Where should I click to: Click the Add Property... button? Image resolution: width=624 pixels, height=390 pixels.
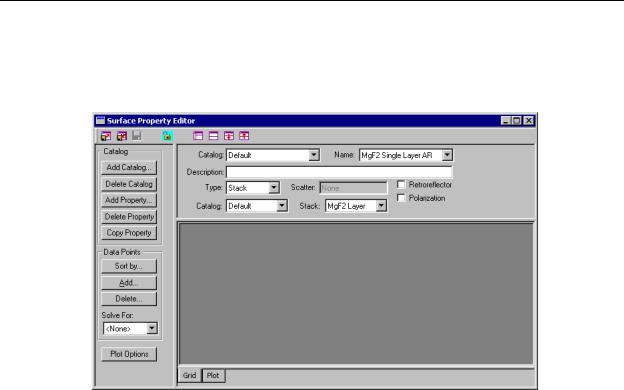pyautogui.click(x=129, y=200)
